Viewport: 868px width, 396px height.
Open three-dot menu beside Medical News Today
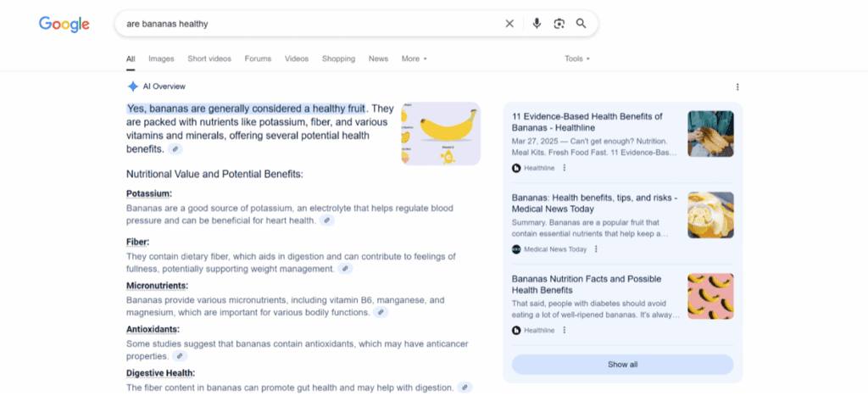pyautogui.click(x=596, y=249)
